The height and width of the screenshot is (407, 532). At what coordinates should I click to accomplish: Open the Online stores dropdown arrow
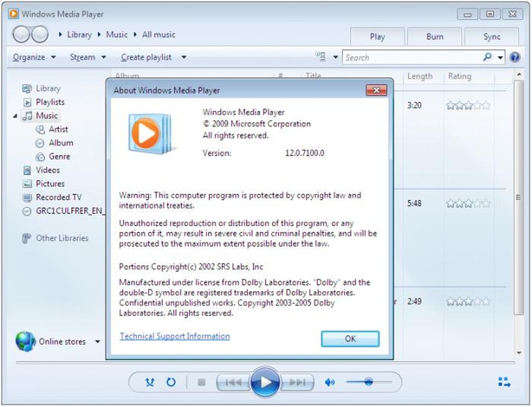97,342
